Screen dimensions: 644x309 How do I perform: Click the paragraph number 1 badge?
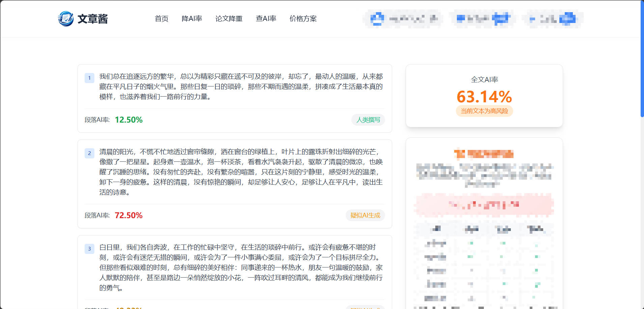pyautogui.click(x=89, y=78)
